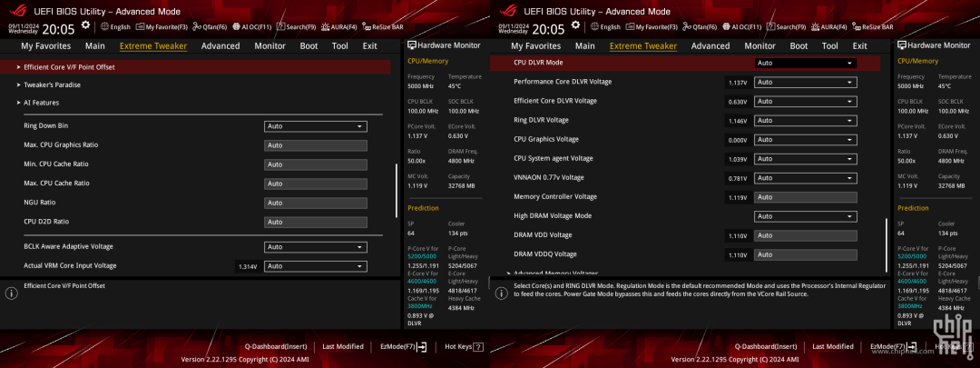
Task: Launch AI OC(F11) icon in left BIOS screen
Action: [237, 27]
